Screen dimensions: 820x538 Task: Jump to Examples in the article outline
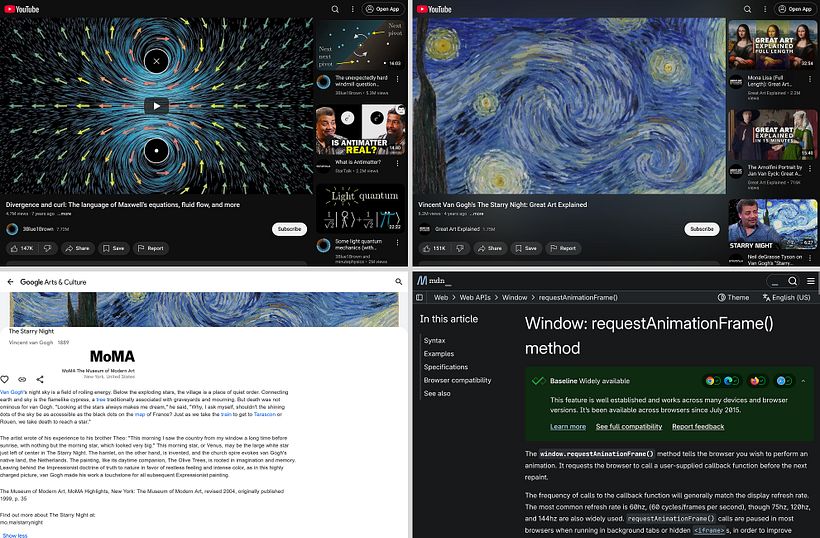[x=439, y=354]
